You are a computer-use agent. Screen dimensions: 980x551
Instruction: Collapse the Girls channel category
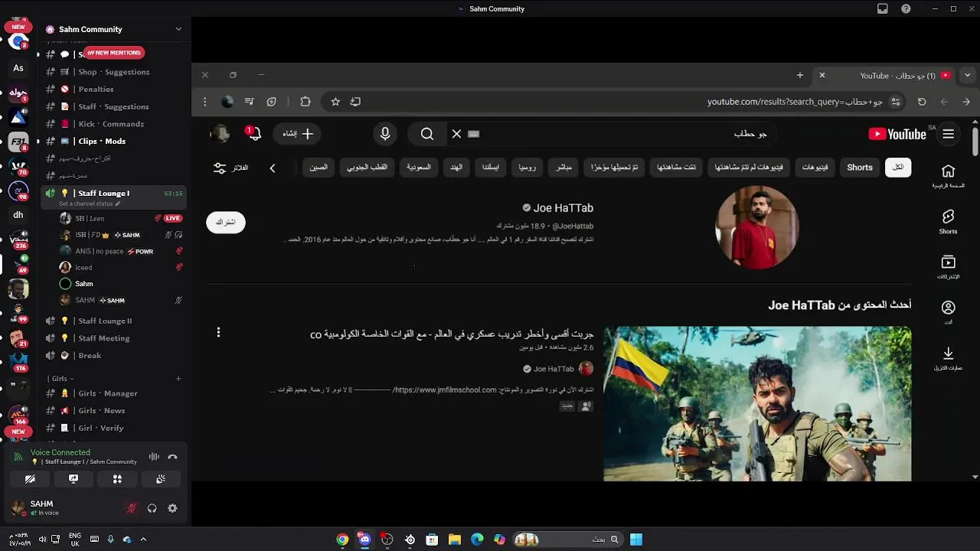tap(60, 379)
